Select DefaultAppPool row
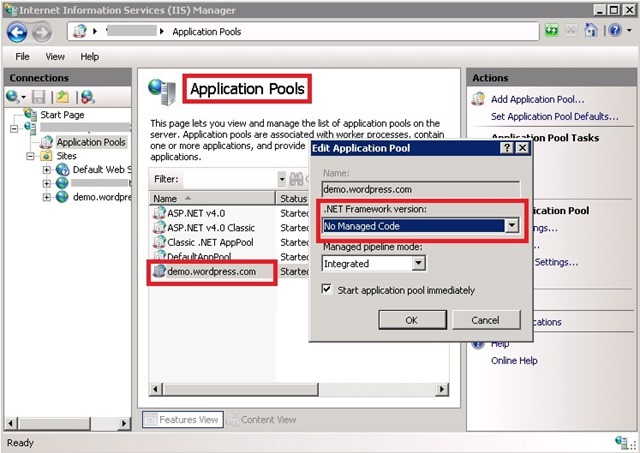This screenshot has width=640, height=453. 199,257
